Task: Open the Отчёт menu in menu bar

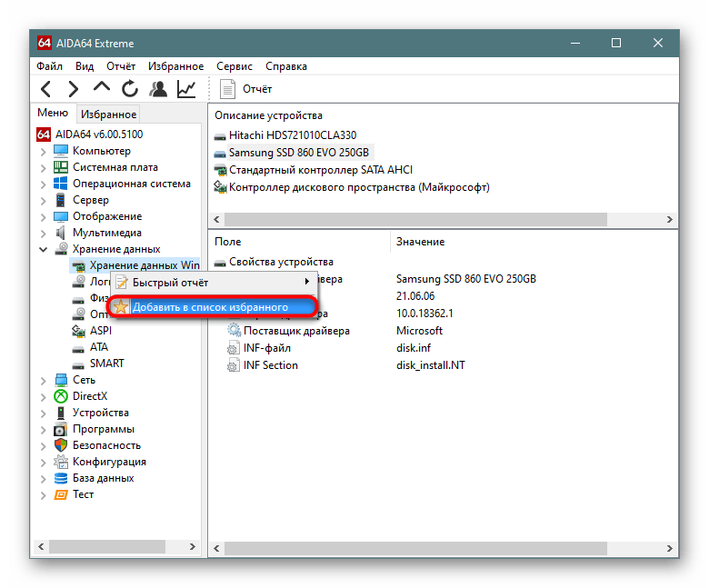Action: 121,66
